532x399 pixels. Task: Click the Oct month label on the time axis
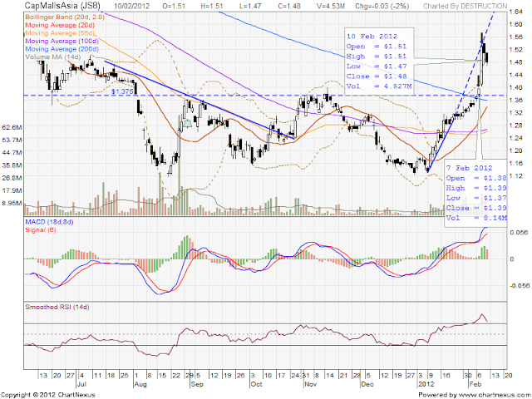point(257,384)
